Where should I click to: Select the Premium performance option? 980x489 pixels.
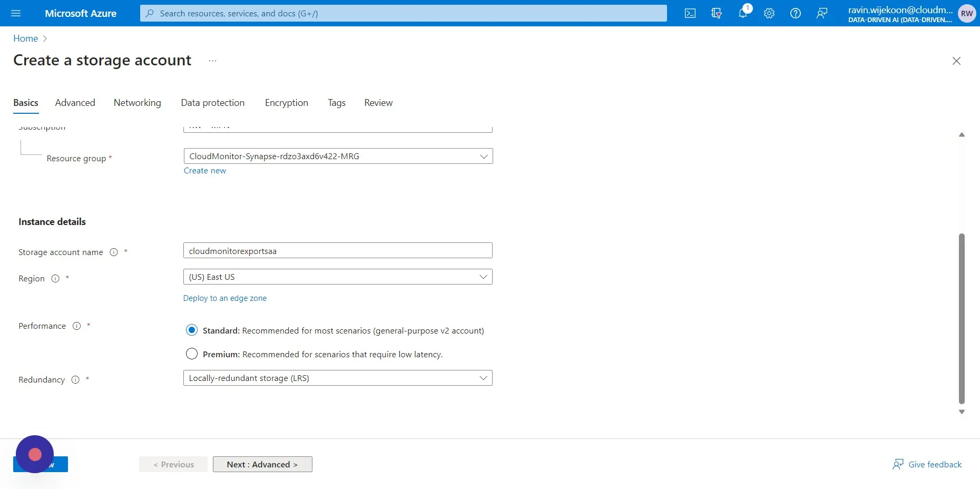point(192,354)
